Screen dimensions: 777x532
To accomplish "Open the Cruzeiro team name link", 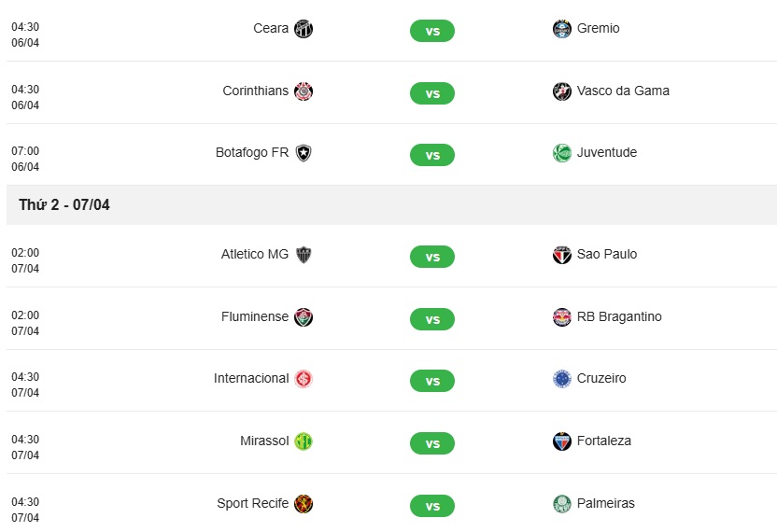I will (x=601, y=378).
